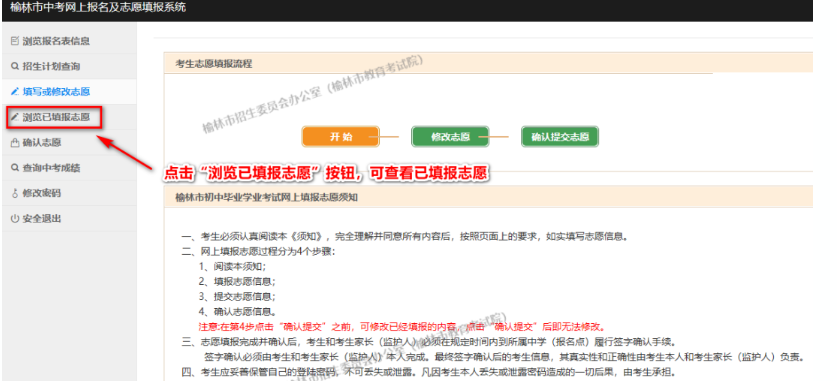Screen dimensions: 837x381
Task: Click the pencil icon beside 浏览已填报志愿
Action: pyautogui.click(x=14, y=117)
